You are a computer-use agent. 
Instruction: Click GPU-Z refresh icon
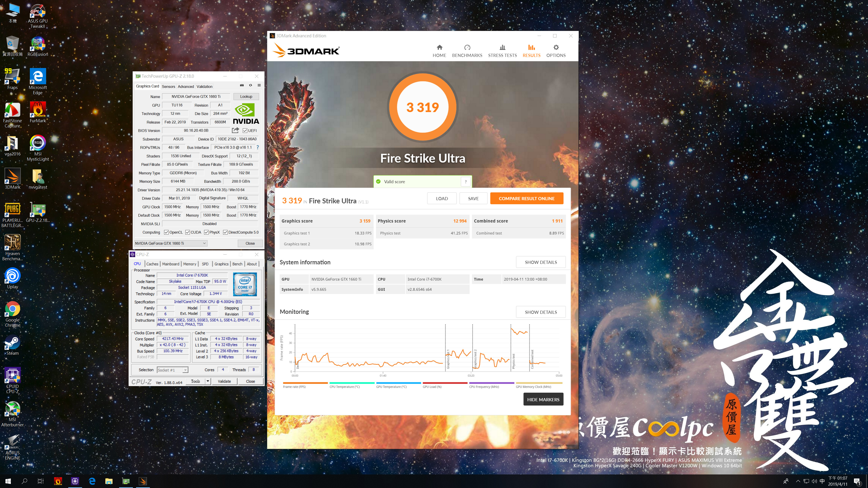pos(250,85)
